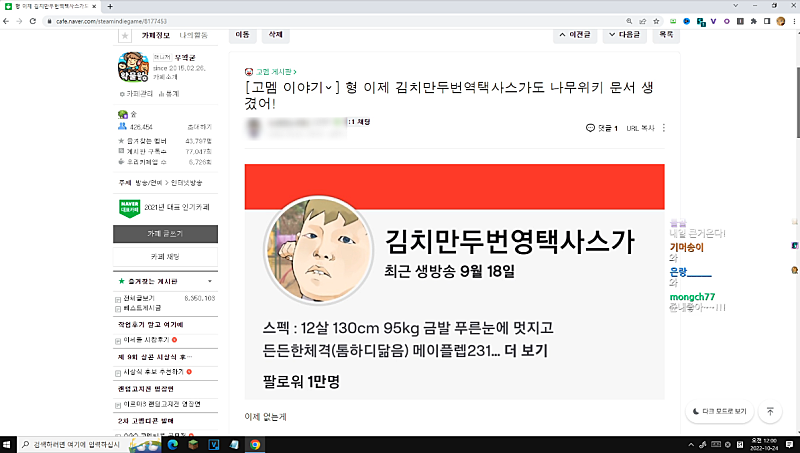Open the Chrome three-dot menu
Image resolution: width=800 pixels, height=453 pixels.
[x=794, y=21]
